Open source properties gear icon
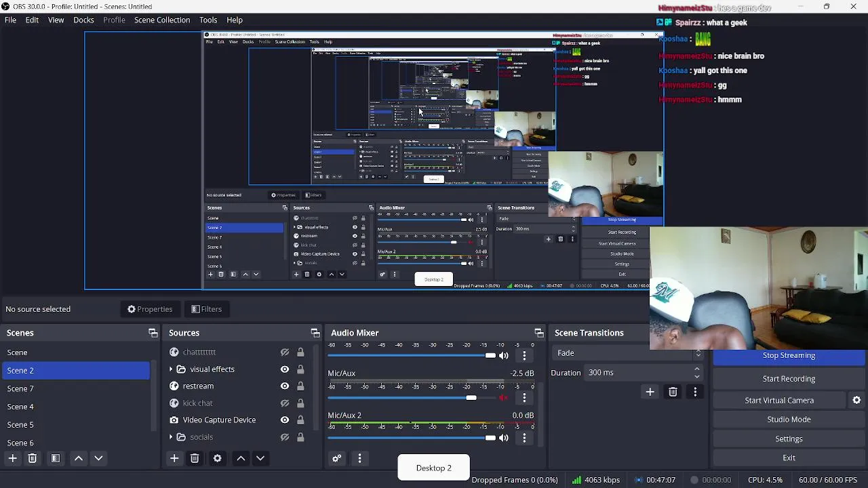868x488 pixels. tap(217, 458)
